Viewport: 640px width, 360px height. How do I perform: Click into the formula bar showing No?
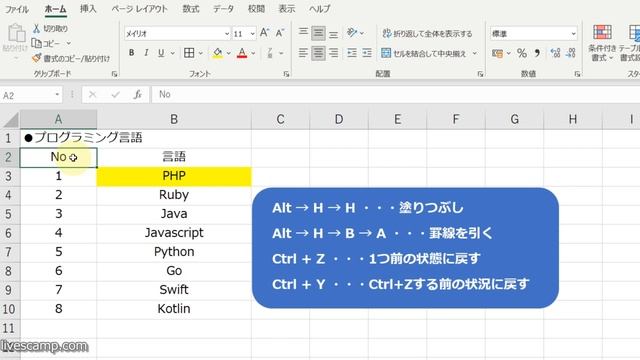[395, 95]
